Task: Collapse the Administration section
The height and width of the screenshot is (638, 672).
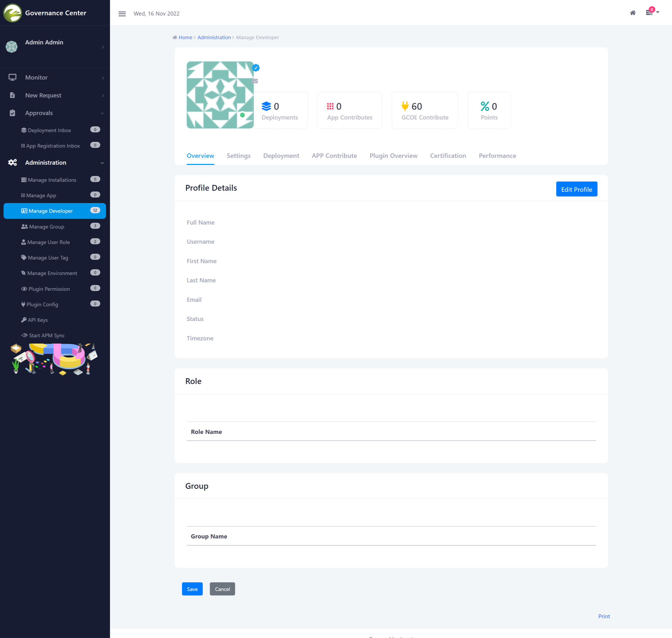Action: pyautogui.click(x=102, y=163)
